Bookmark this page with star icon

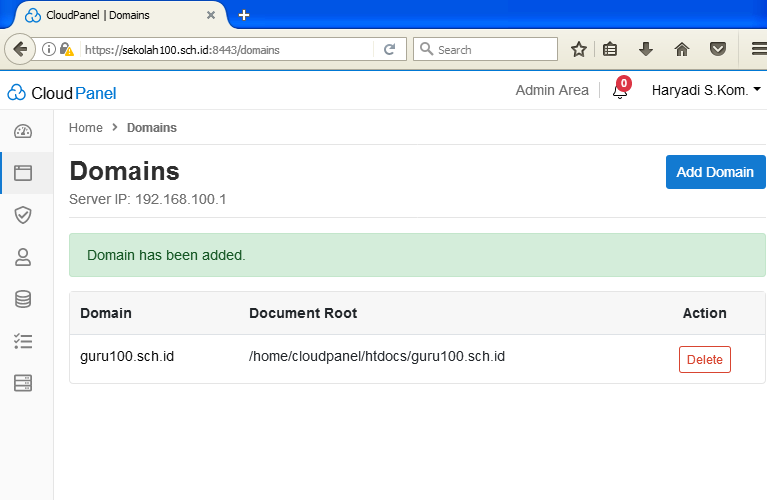point(578,49)
